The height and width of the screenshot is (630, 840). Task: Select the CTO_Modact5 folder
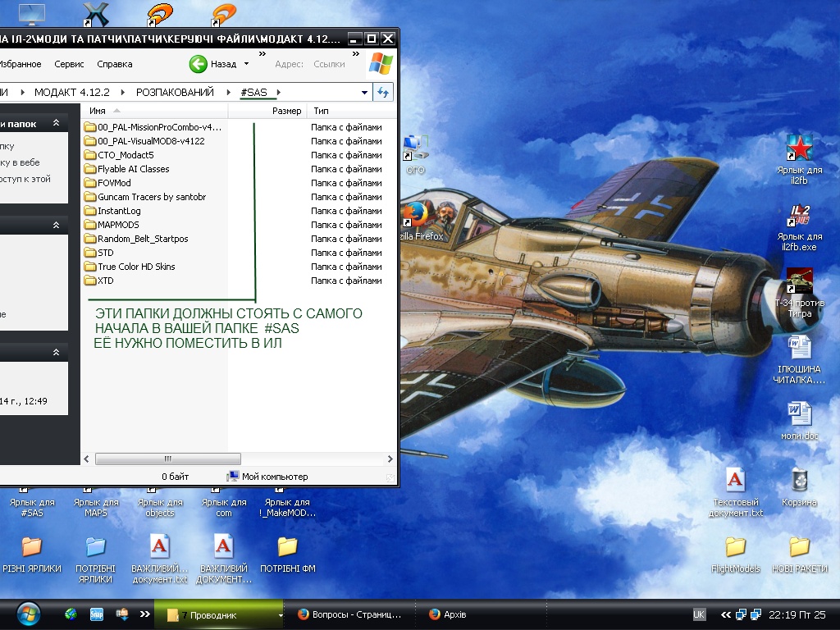(119, 155)
